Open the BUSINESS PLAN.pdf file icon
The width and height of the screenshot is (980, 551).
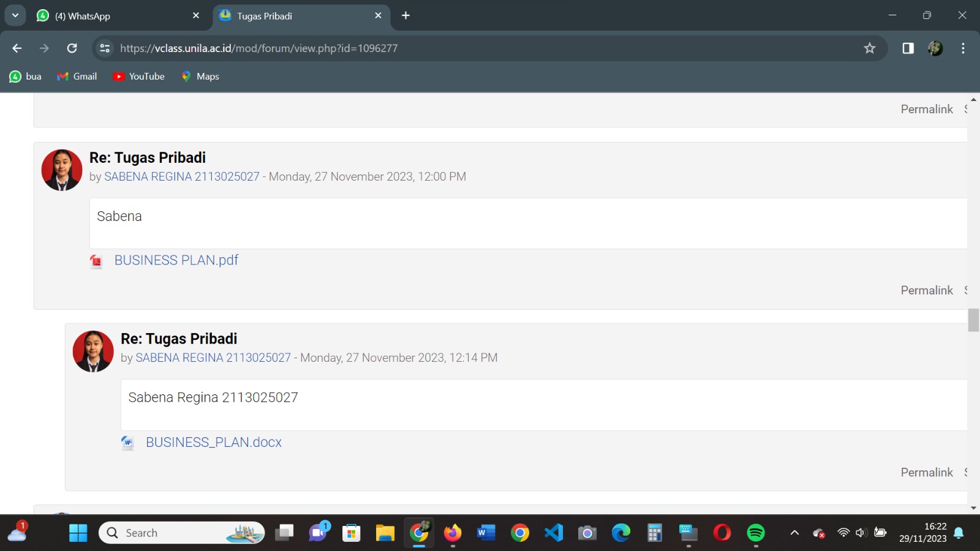coord(96,261)
